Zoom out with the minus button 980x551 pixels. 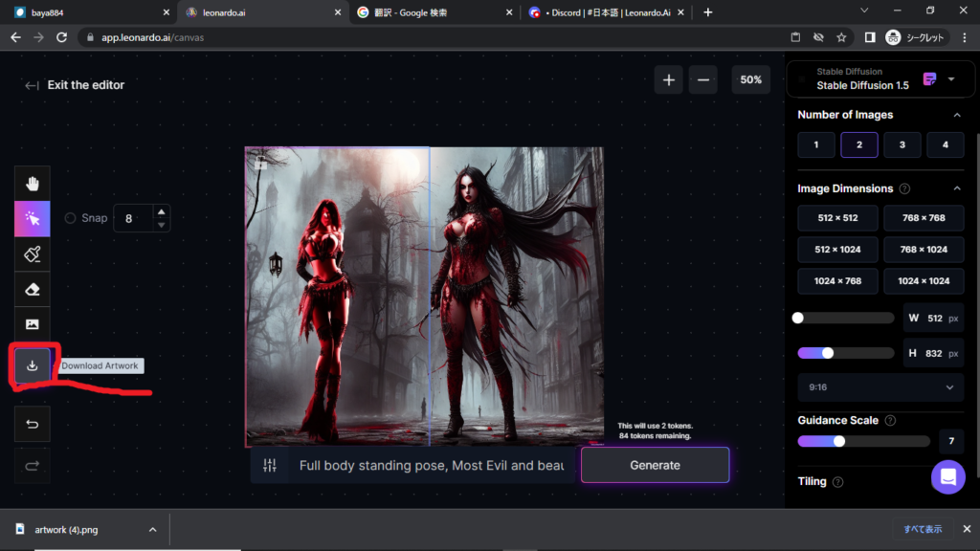point(702,80)
